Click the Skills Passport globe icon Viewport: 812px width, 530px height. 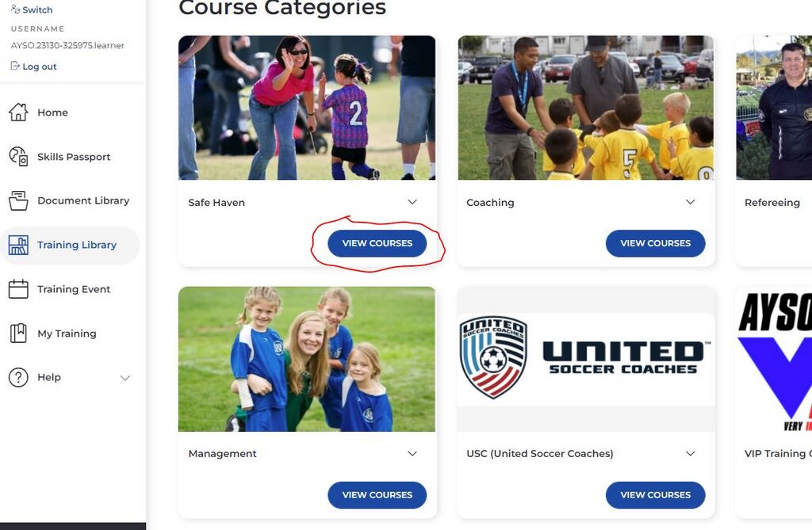pyautogui.click(x=18, y=156)
